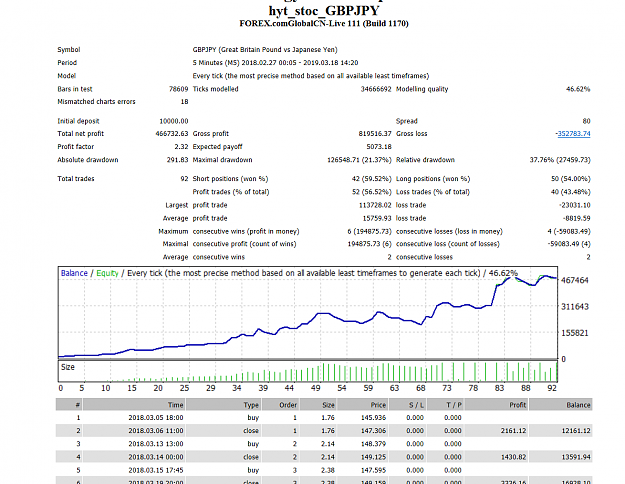625x484 pixels.
Task: Select Relative drawdown value 37.76% (27459.73)
Action: point(560,160)
